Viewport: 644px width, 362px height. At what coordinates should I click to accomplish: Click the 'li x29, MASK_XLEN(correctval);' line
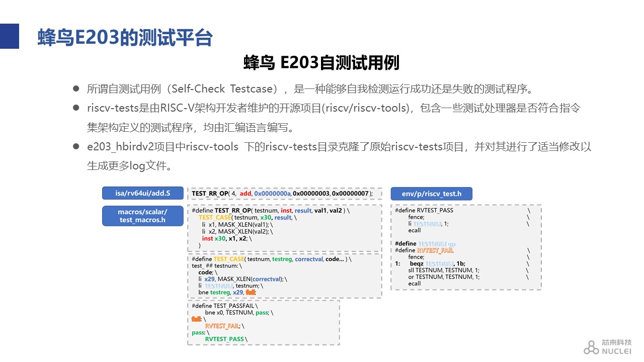(243, 279)
